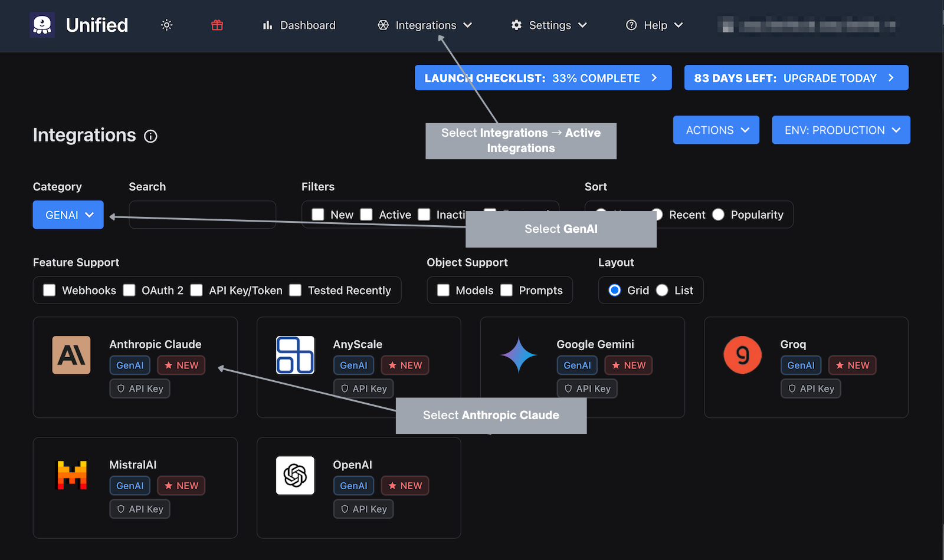944x560 pixels.
Task: Click the OpenAI logo icon
Action: 295,475
